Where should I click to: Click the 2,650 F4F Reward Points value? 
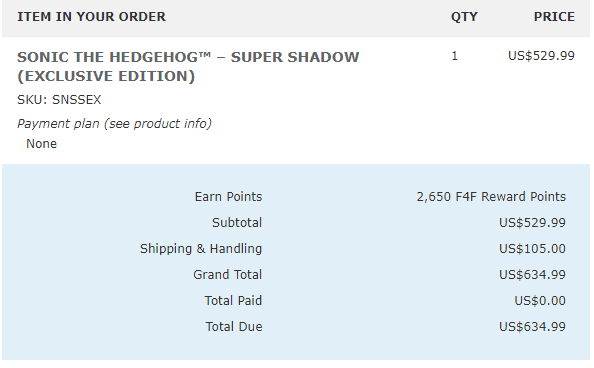coord(491,197)
